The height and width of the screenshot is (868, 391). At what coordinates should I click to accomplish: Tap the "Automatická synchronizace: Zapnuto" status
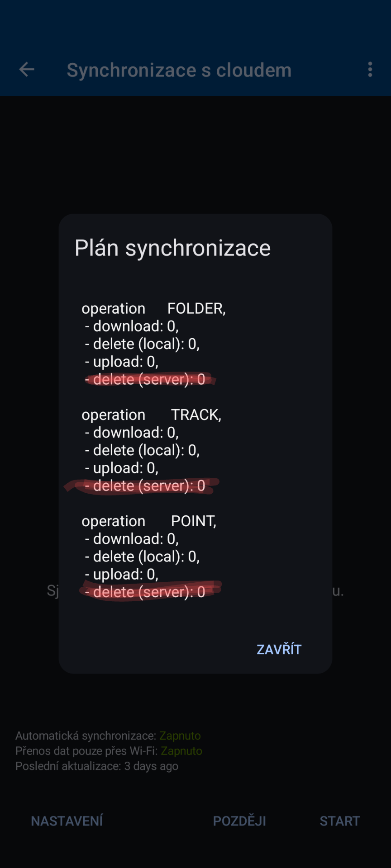(x=108, y=736)
